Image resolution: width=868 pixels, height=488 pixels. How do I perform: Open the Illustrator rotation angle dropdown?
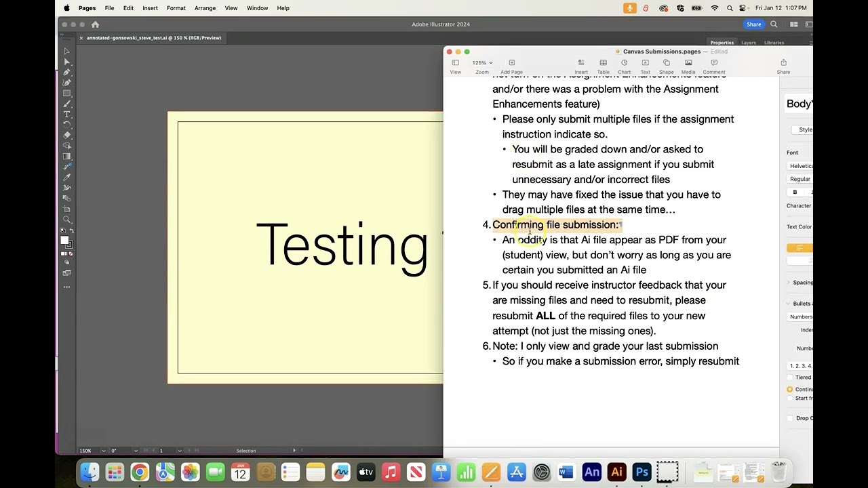pos(136,451)
